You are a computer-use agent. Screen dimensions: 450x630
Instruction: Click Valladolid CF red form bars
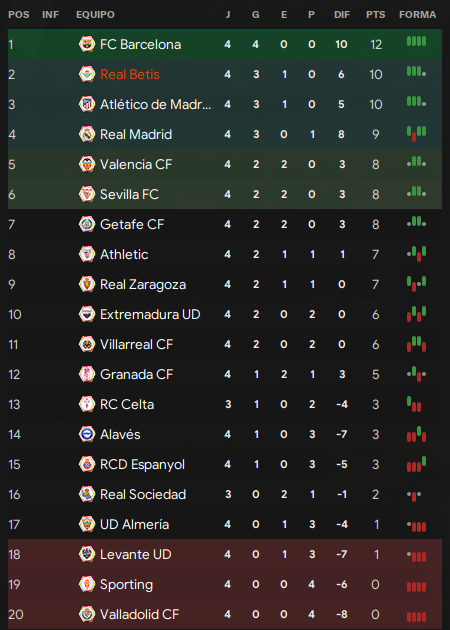[416, 617]
